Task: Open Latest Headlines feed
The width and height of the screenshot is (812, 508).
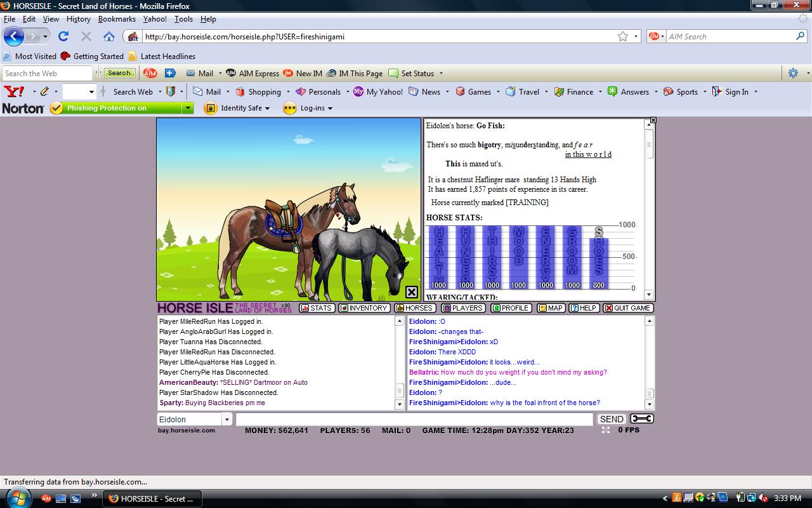Action: [162, 56]
